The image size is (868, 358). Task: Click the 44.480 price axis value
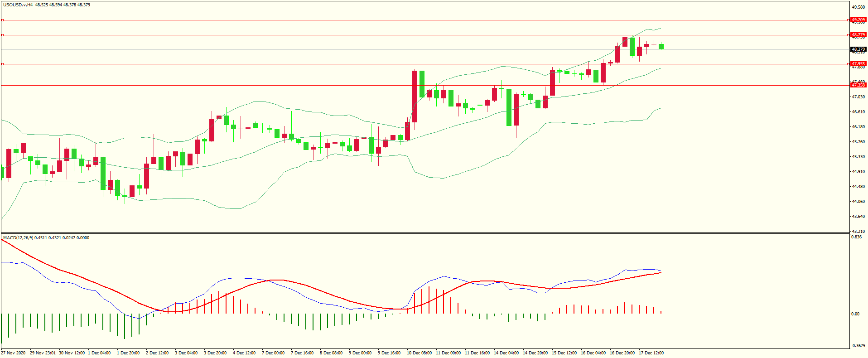tap(858, 187)
